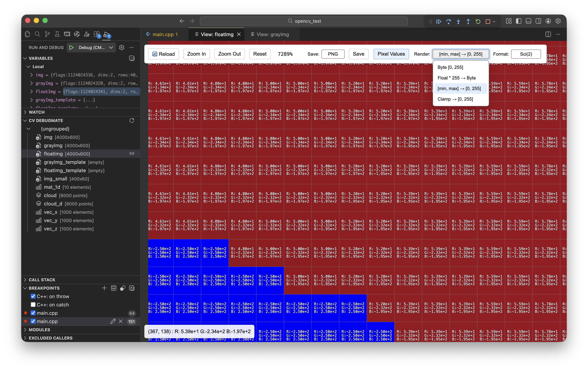Click the Zoom Out button in image viewer
The image size is (588, 370).
229,54
